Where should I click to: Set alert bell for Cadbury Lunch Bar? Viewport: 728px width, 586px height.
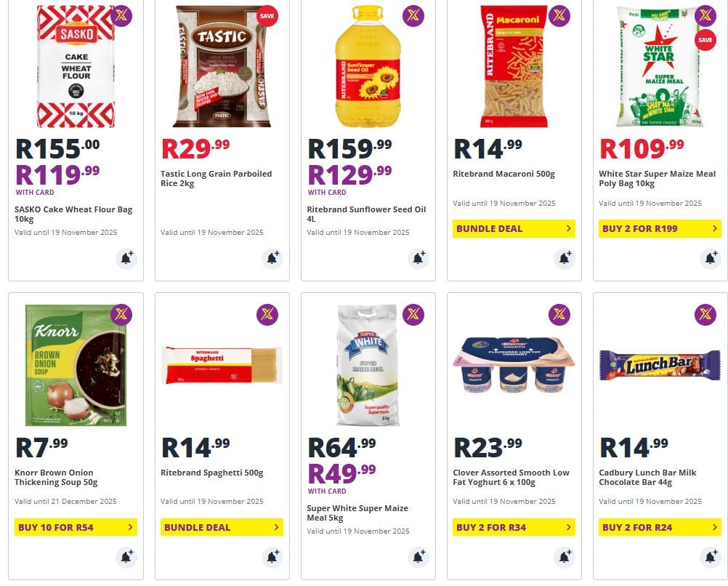coord(710,557)
